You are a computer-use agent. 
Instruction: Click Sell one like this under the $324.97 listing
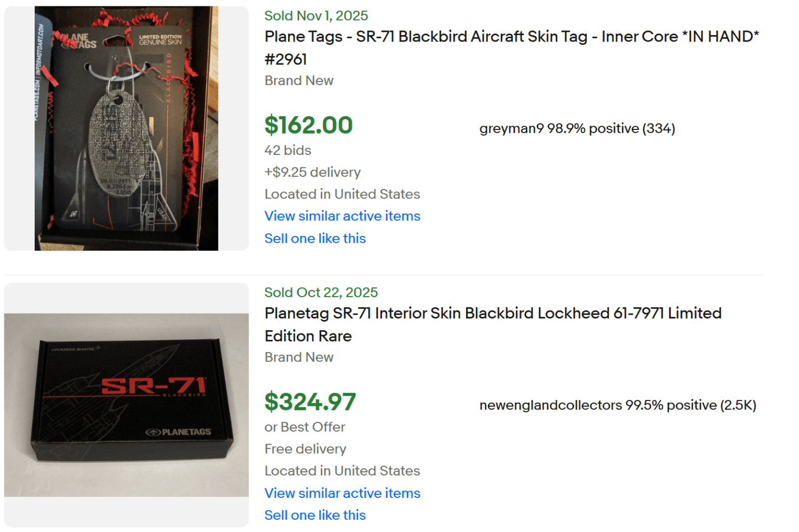coord(315,514)
